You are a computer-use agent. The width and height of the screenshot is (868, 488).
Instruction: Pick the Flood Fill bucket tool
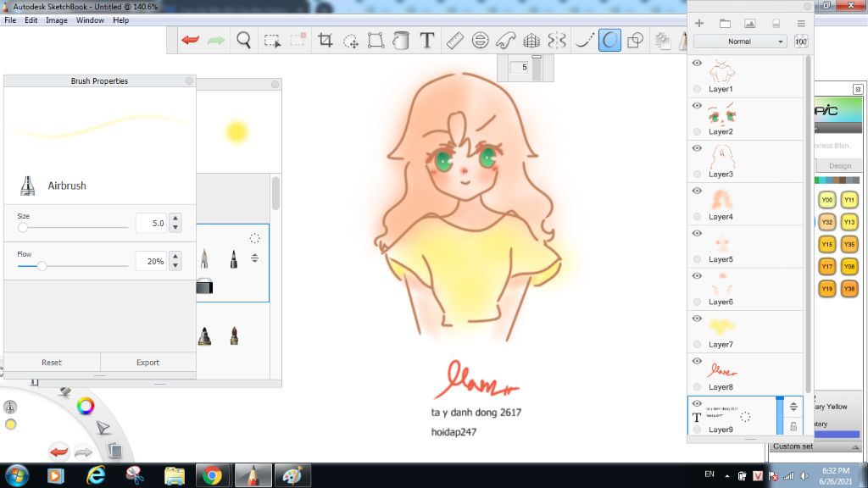click(401, 40)
